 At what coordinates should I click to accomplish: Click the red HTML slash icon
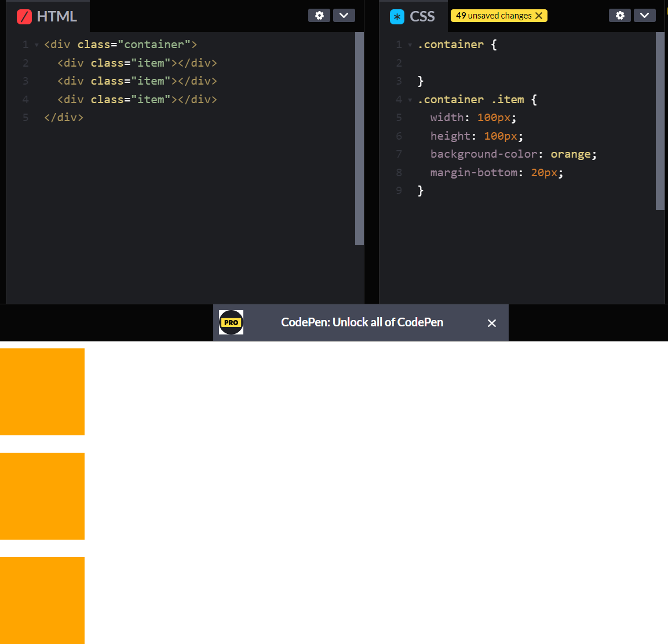point(24,17)
